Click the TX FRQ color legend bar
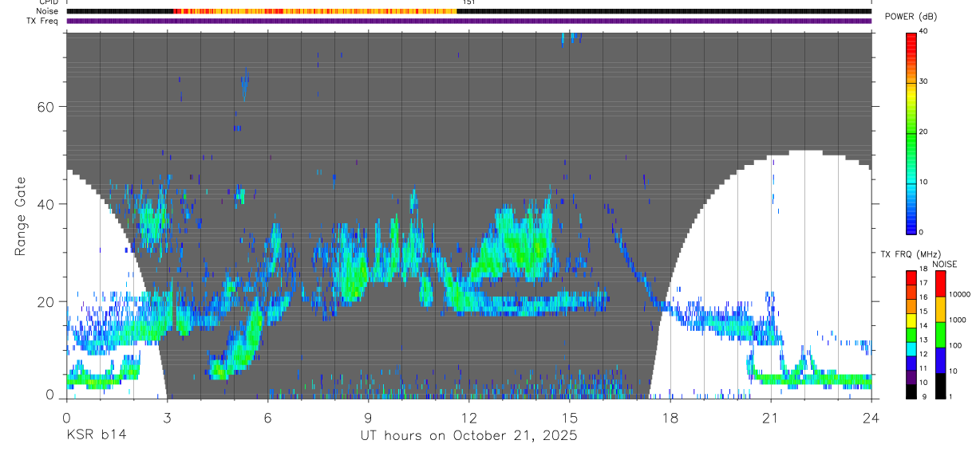The image size is (980, 452). point(911,335)
